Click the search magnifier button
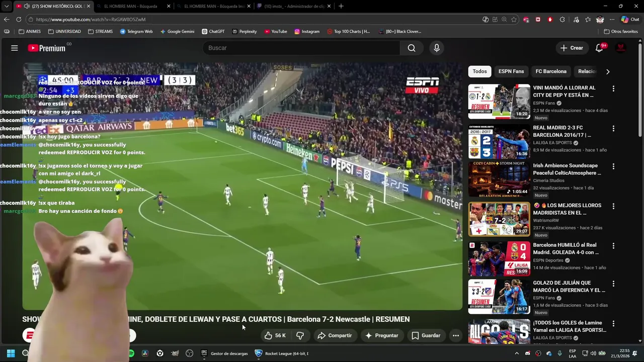This screenshot has width=644, height=362. (412, 48)
